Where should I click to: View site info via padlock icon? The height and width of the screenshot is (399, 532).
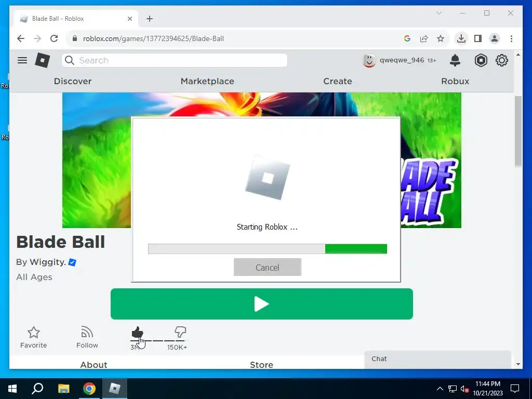pos(75,38)
